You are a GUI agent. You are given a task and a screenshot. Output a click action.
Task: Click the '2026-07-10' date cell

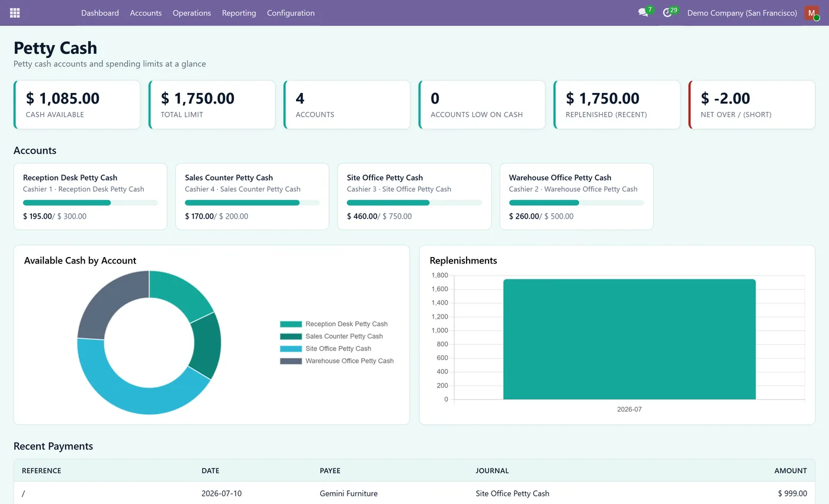pyautogui.click(x=221, y=493)
